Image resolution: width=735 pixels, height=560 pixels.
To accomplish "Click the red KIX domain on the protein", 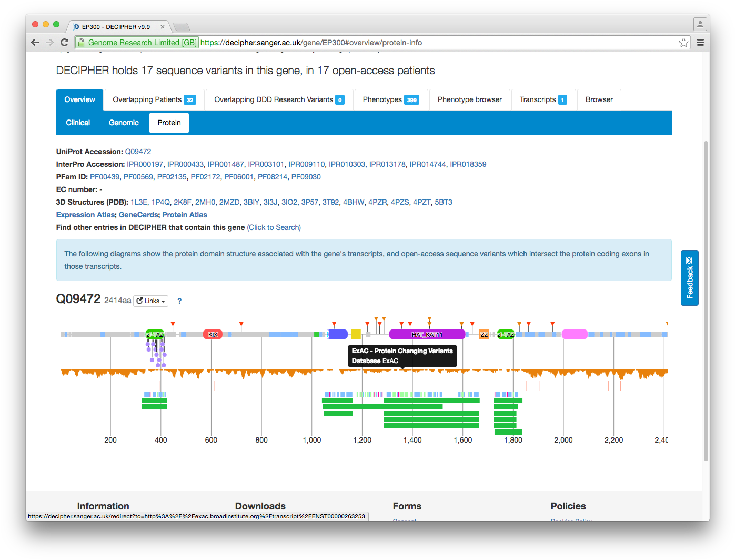I will click(213, 334).
